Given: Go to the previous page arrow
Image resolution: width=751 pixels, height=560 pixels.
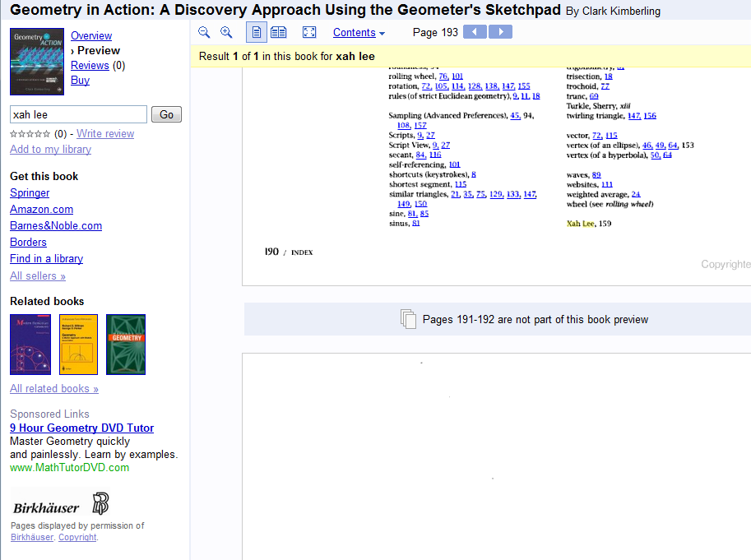Looking at the screenshot, I should [475, 32].
